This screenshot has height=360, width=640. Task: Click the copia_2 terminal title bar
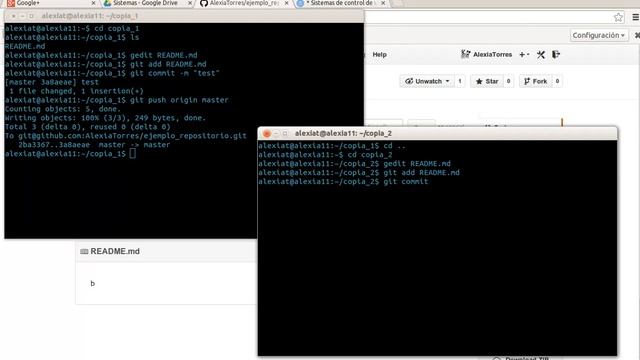pos(438,133)
